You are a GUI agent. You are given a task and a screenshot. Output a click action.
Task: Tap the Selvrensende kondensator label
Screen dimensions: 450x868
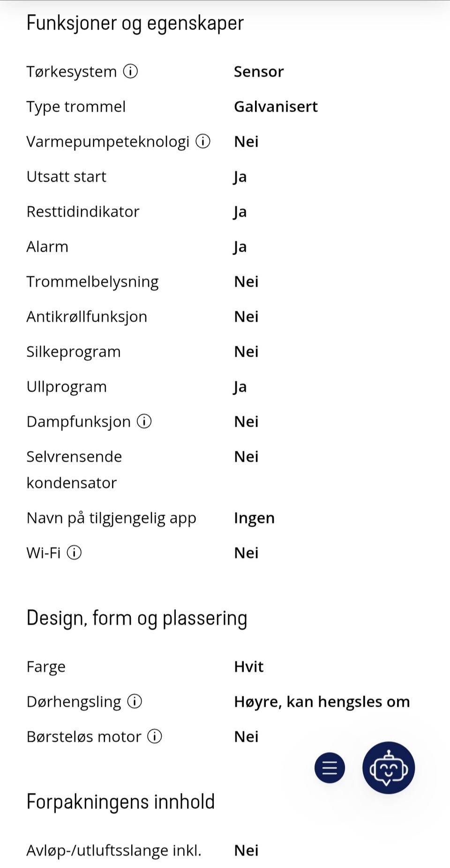pos(74,470)
